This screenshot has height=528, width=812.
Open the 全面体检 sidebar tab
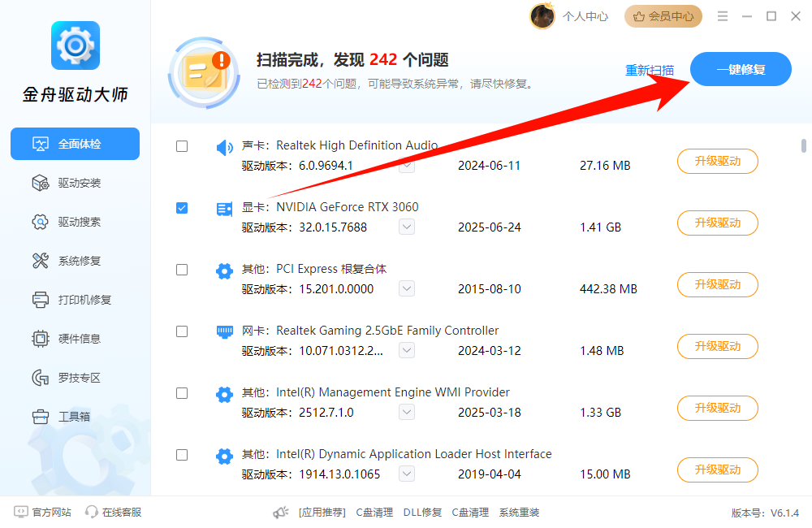point(75,144)
